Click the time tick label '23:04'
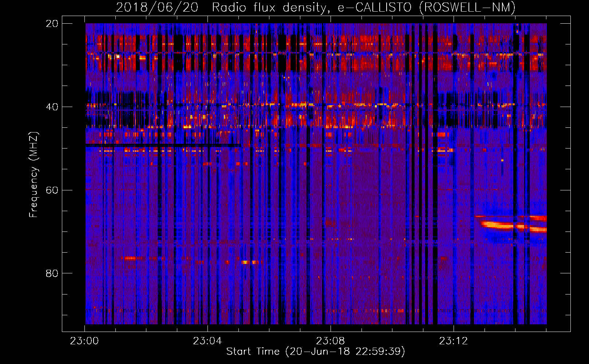 (x=207, y=341)
